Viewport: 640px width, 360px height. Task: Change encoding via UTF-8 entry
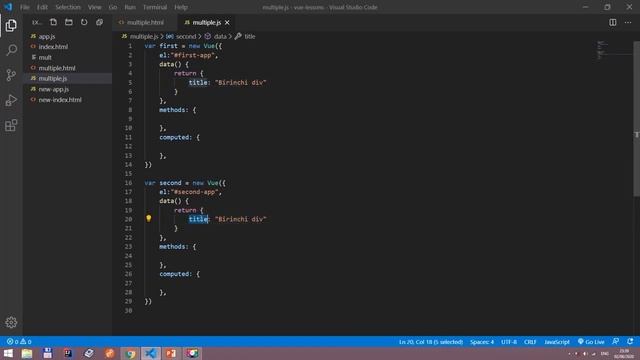[509, 342]
